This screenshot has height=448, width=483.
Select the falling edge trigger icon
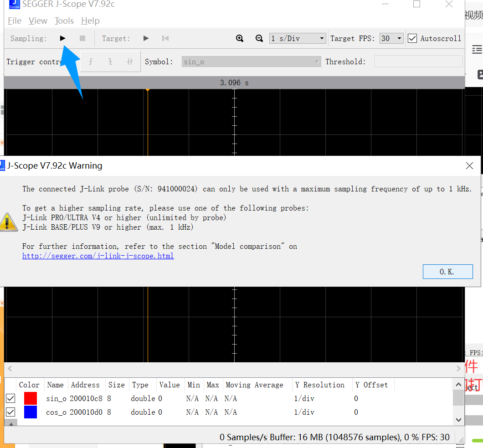(x=110, y=62)
